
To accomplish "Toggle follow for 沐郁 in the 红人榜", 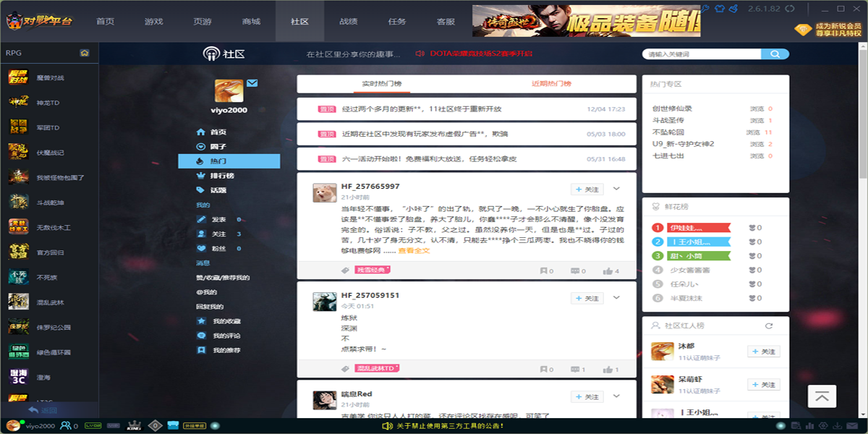I will coord(764,352).
